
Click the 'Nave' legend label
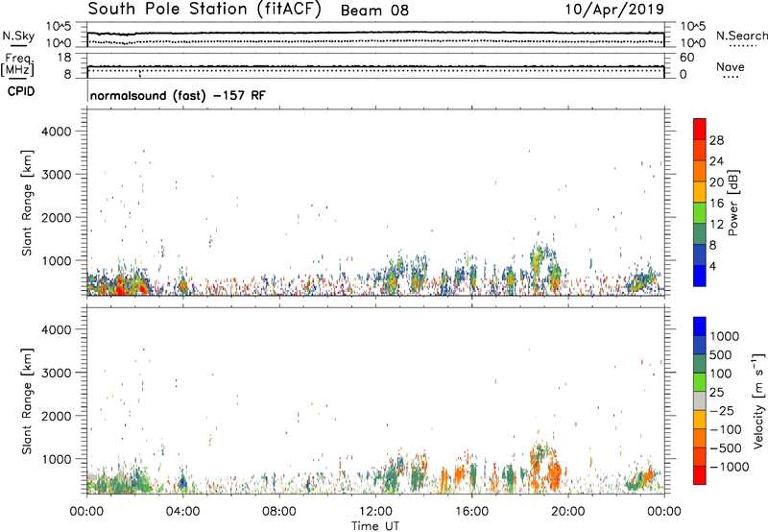click(731, 66)
